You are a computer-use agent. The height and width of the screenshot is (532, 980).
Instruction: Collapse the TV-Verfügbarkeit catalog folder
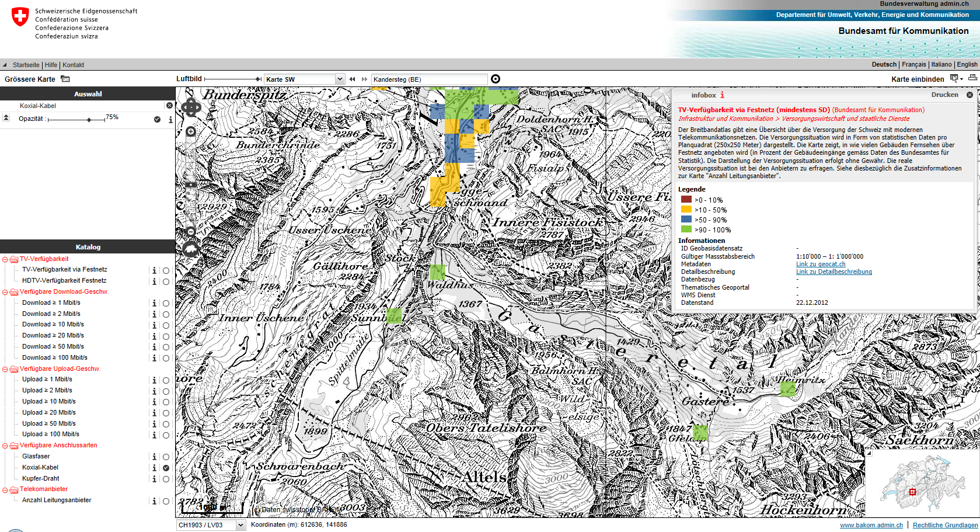pos(5,259)
